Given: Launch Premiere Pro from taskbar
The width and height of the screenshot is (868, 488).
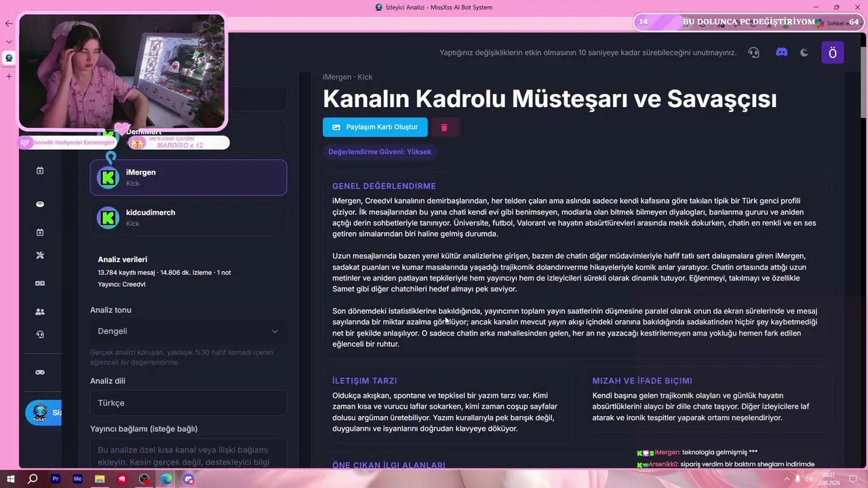Looking at the screenshot, I should click(x=56, y=479).
